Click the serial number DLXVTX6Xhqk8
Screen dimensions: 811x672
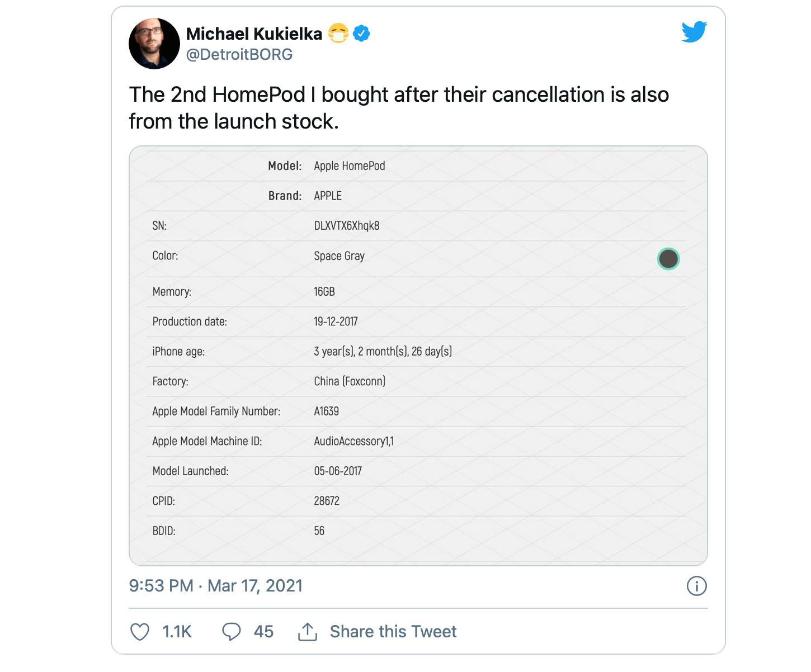click(x=347, y=226)
